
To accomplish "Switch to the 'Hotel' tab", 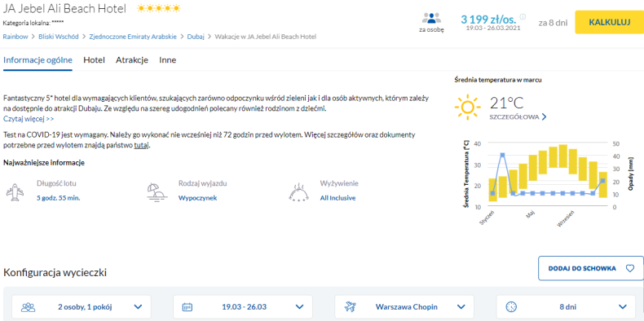I will (94, 60).
